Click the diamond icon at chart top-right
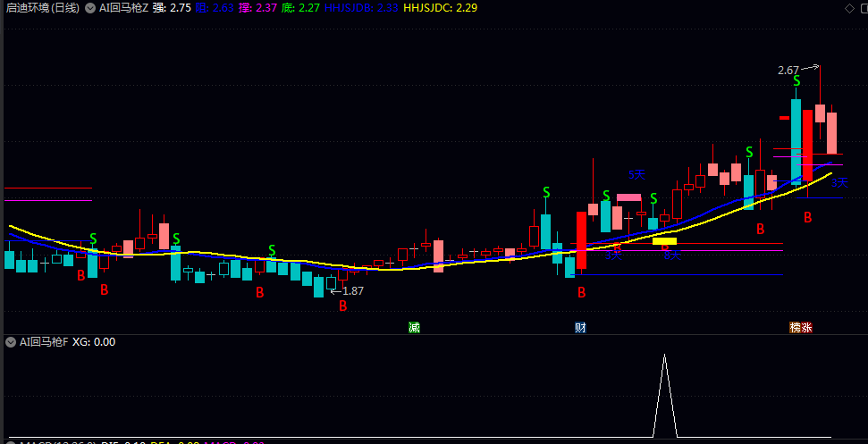868x444 pixels. [x=848, y=8]
